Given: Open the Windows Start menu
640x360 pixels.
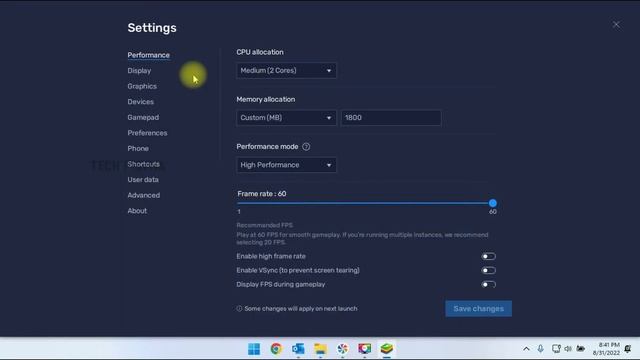Looking at the screenshot, I should 254,349.
